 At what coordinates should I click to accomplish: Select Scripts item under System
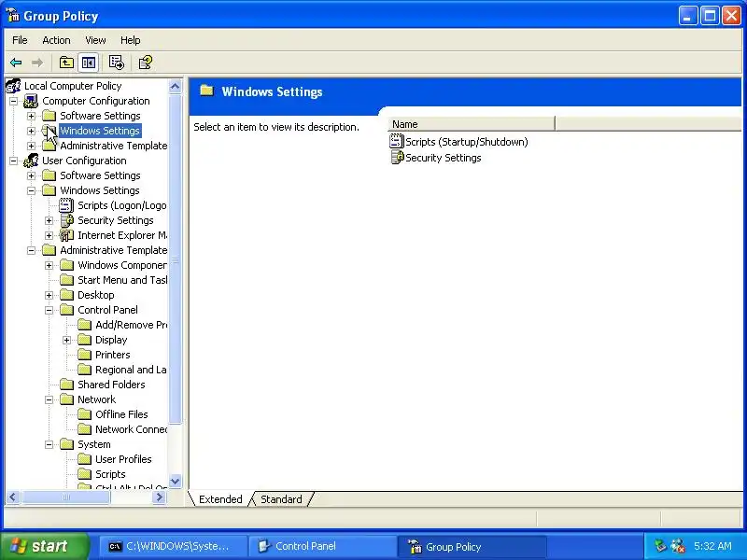coord(110,474)
